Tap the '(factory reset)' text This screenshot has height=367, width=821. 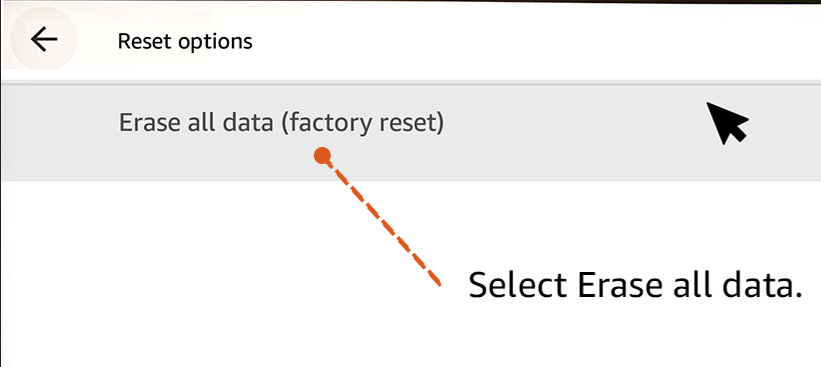(362, 124)
